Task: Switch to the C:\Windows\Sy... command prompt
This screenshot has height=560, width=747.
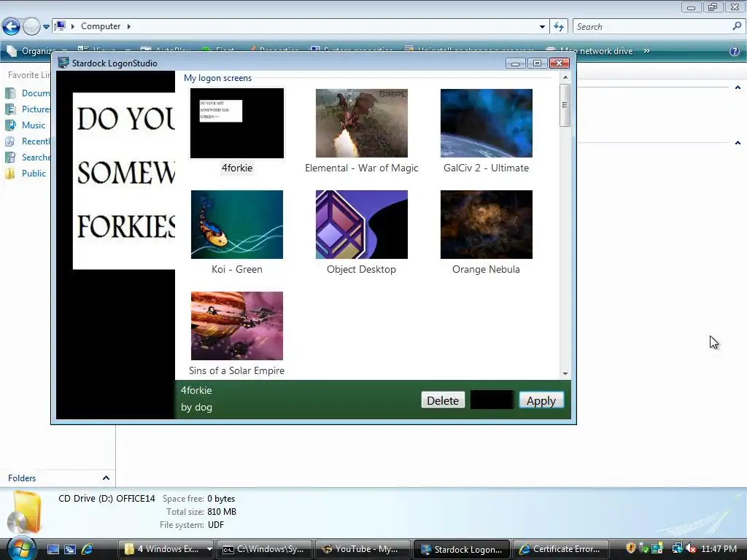Action: pyautogui.click(x=264, y=549)
